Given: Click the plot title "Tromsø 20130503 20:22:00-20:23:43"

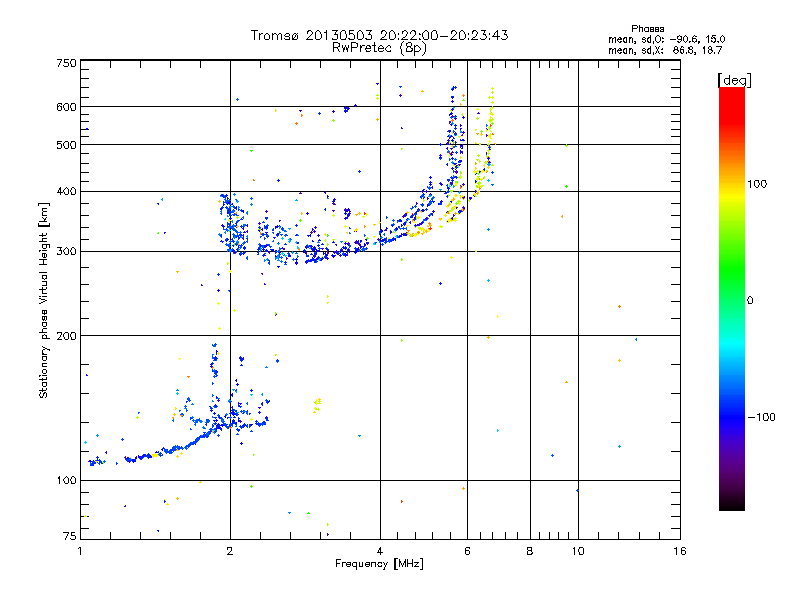Looking at the screenshot, I should click(379, 35).
